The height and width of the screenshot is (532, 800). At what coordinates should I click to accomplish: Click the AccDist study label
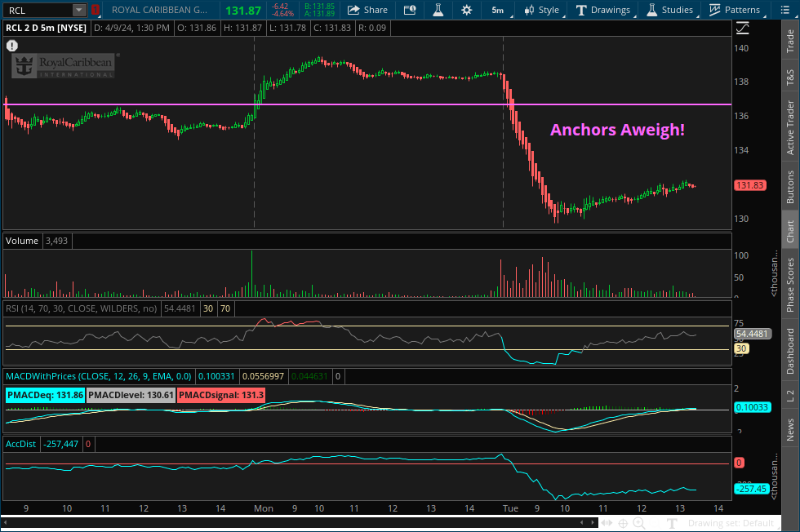point(21,444)
